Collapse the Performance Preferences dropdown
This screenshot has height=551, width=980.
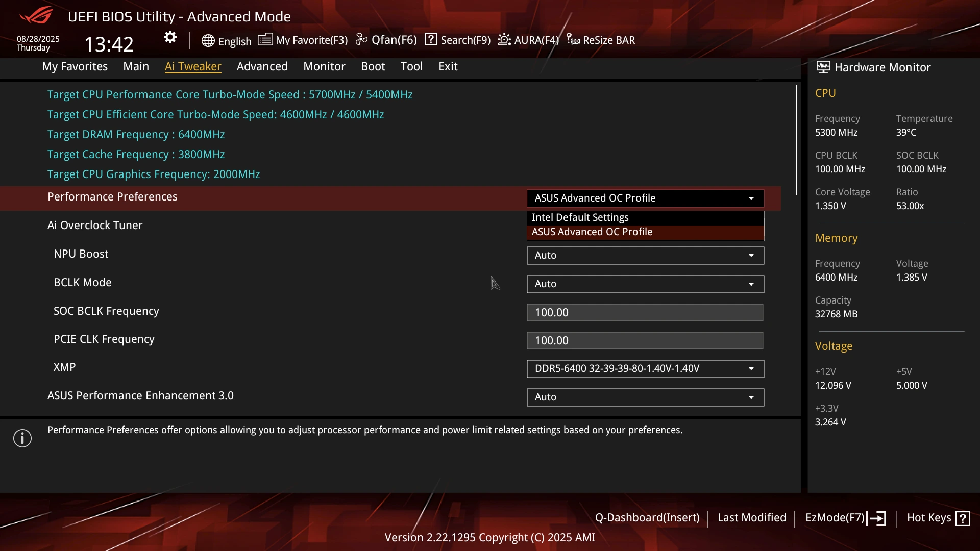point(645,198)
